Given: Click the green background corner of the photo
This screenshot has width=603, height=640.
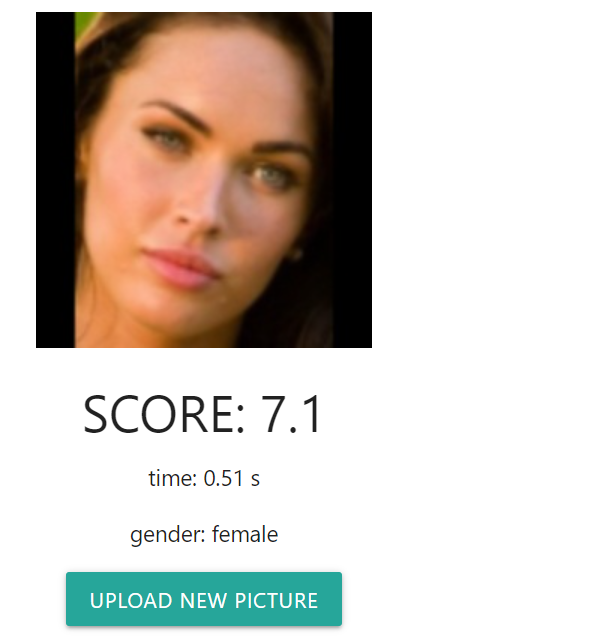Looking at the screenshot, I should [x=84, y=24].
